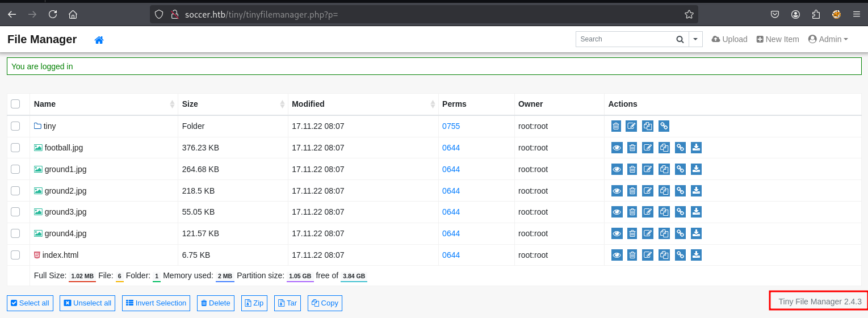Check the ground2.jpg checkbox
The height and width of the screenshot is (318, 868).
(x=15, y=191)
